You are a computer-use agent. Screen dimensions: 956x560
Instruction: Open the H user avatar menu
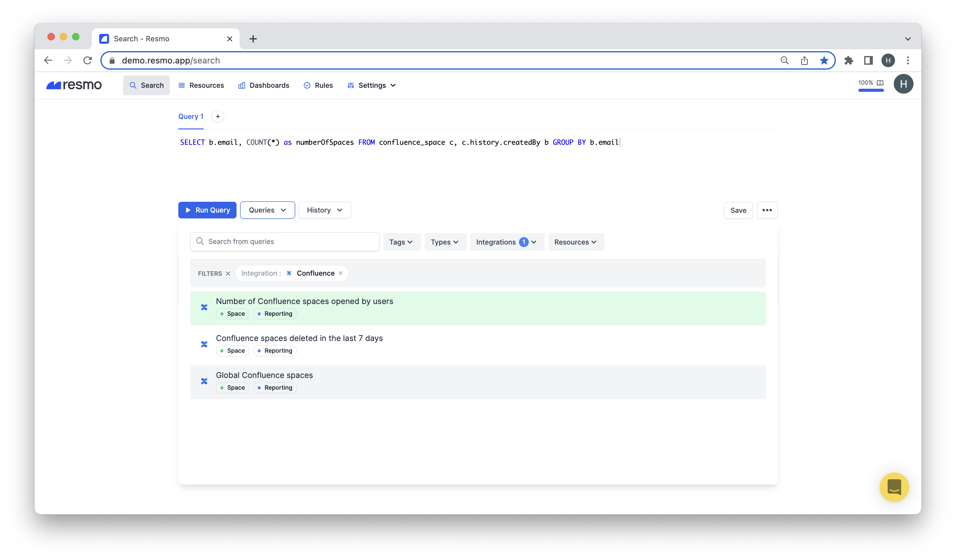coord(903,84)
